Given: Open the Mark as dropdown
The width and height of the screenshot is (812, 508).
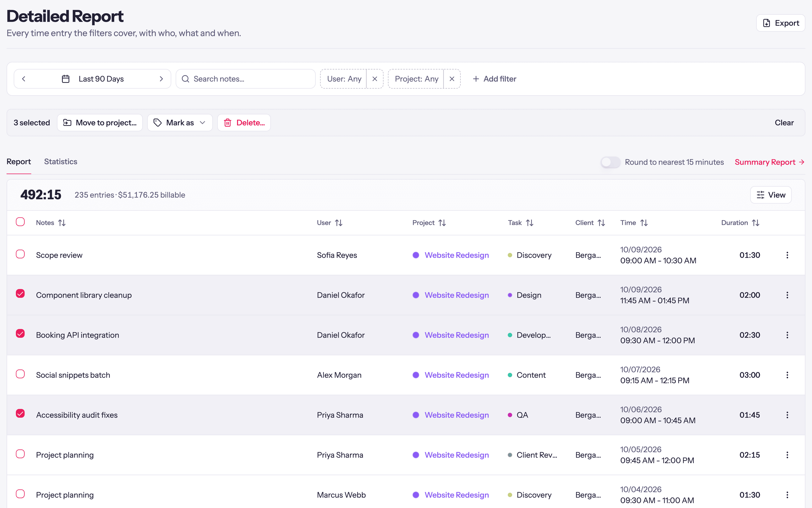Looking at the screenshot, I should coord(180,123).
